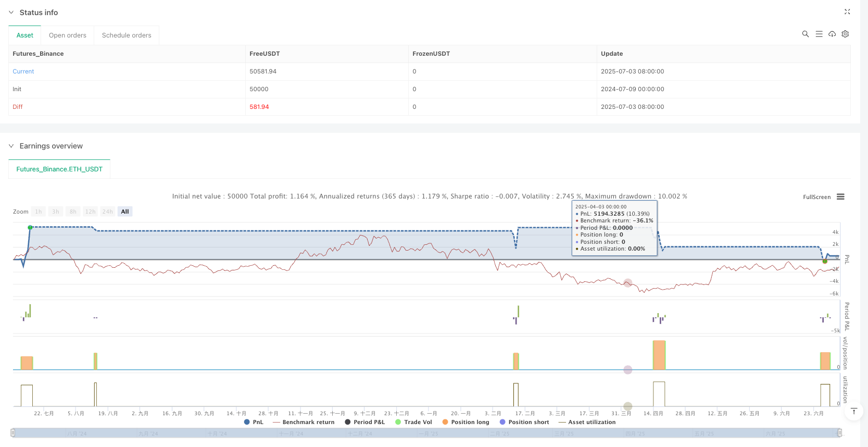Open the chart hamburger context menu
The width and height of the screenshot is (868, 447).
click(840, 197)
